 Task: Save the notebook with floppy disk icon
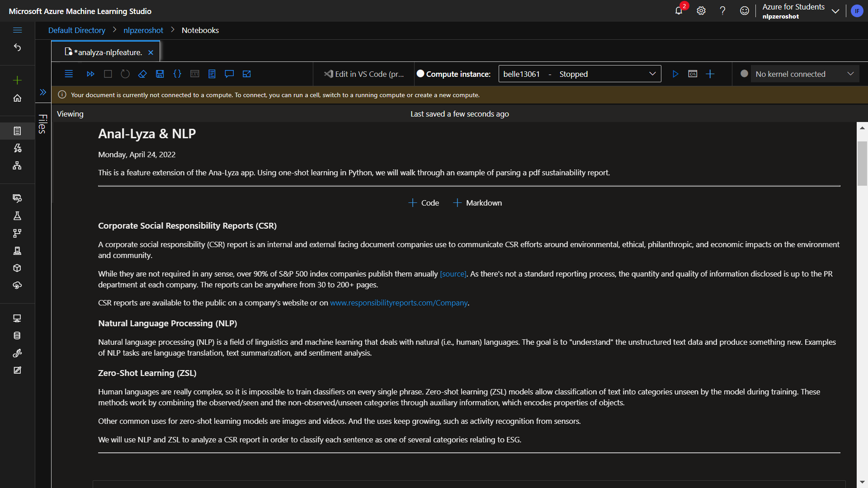[160, 74]
